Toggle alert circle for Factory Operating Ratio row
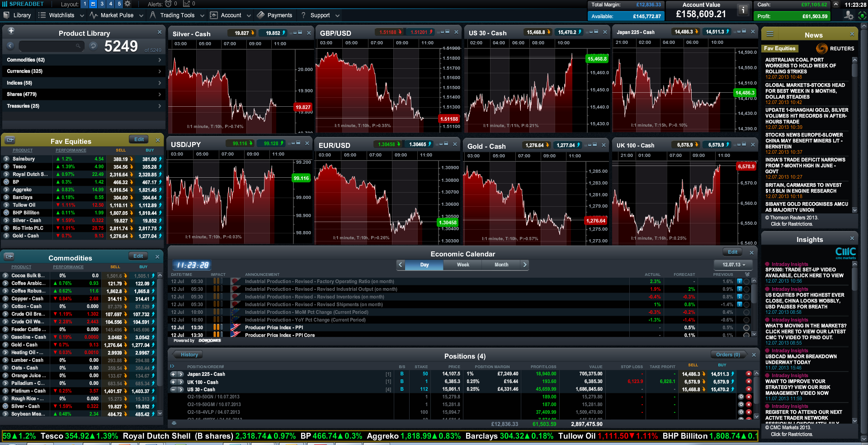 [746, 281]
